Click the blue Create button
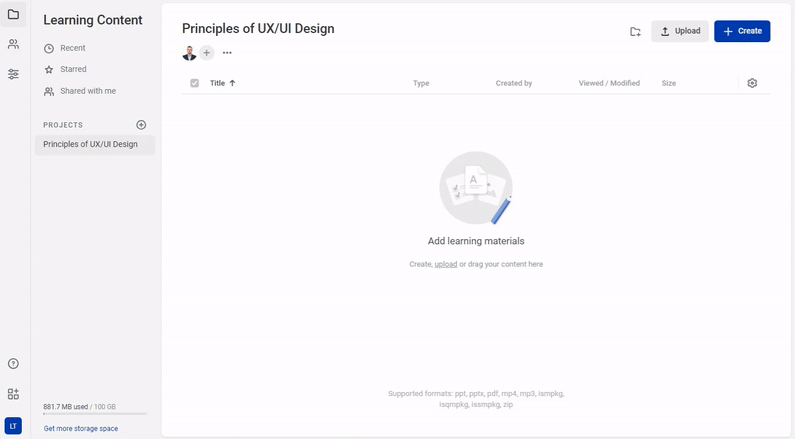Image resolution: width=795 pixels, height=439 pixels. 742,31
